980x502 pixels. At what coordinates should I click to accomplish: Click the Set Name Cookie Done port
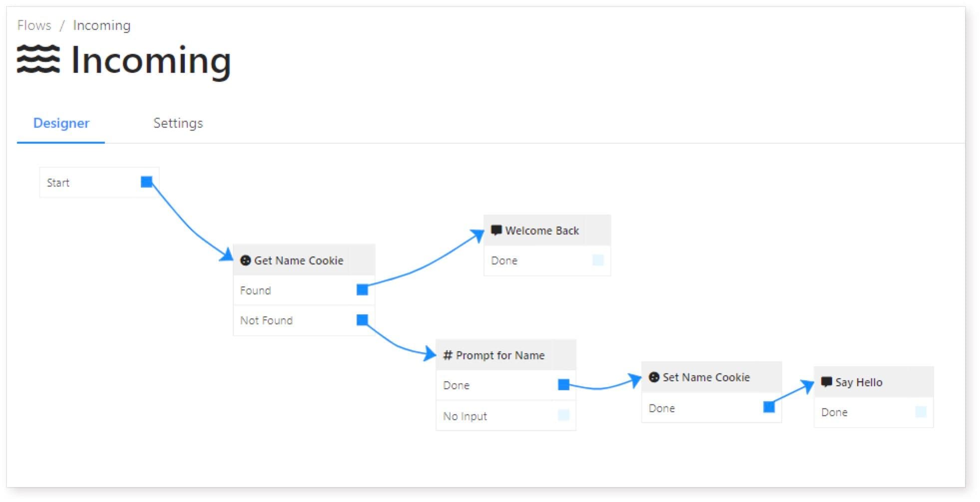pos(769,407)
